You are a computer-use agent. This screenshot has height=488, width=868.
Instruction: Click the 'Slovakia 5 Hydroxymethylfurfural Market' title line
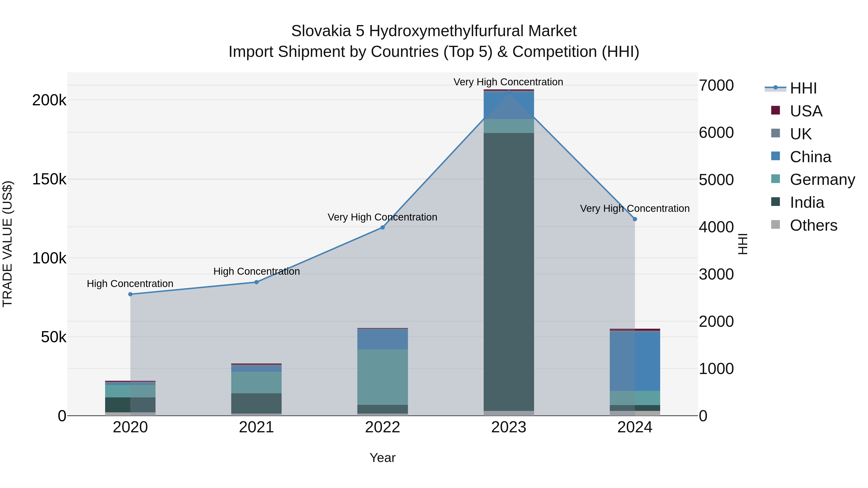(434, 31)
